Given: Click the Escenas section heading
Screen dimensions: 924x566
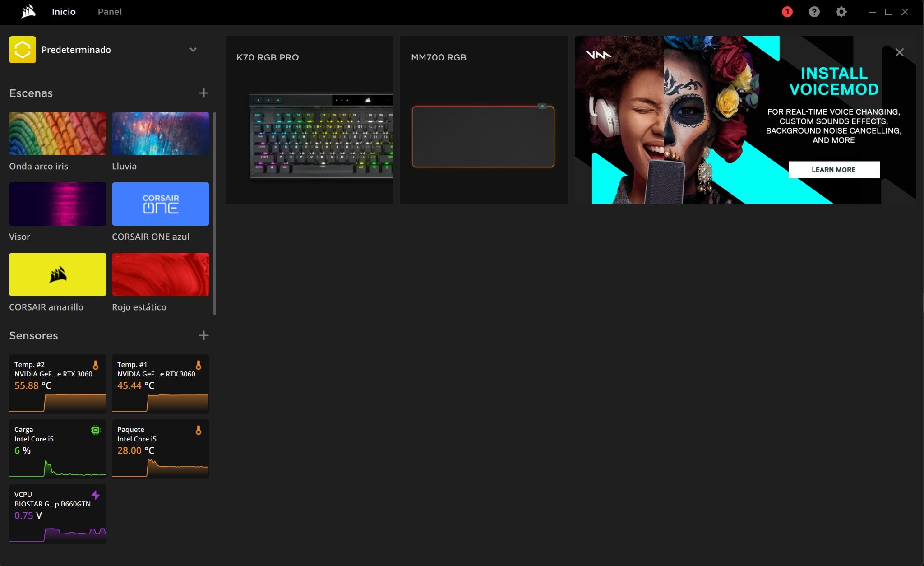Looking at the screenshot, I should coord(31,93).
